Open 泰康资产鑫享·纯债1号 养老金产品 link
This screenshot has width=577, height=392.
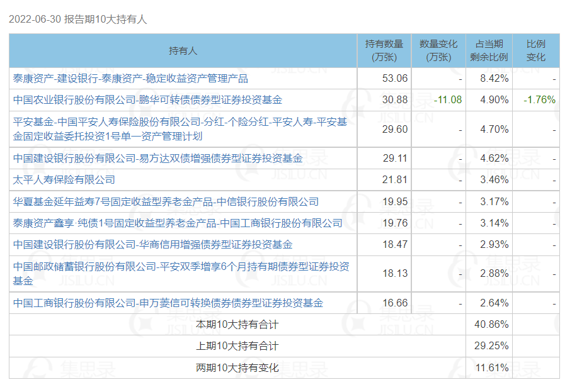(178, 223)
